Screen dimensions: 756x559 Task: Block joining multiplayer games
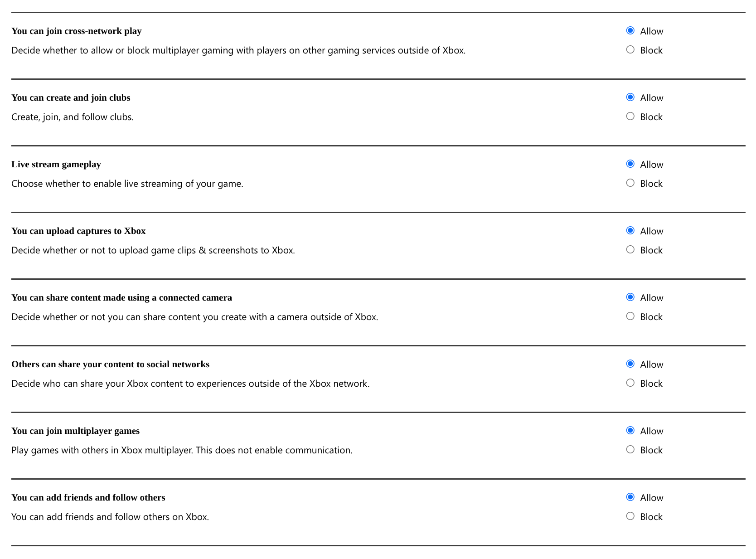(630, 450)
